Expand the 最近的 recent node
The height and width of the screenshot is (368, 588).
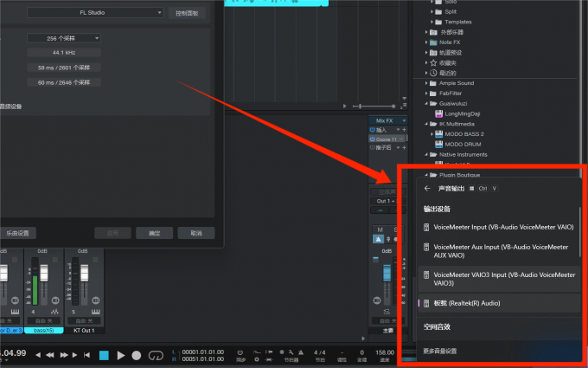tap(426, 73)
